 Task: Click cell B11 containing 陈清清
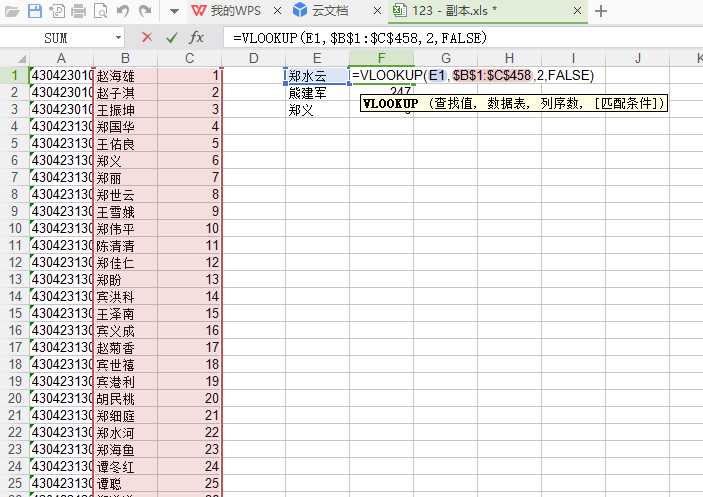tap(126, 246)
